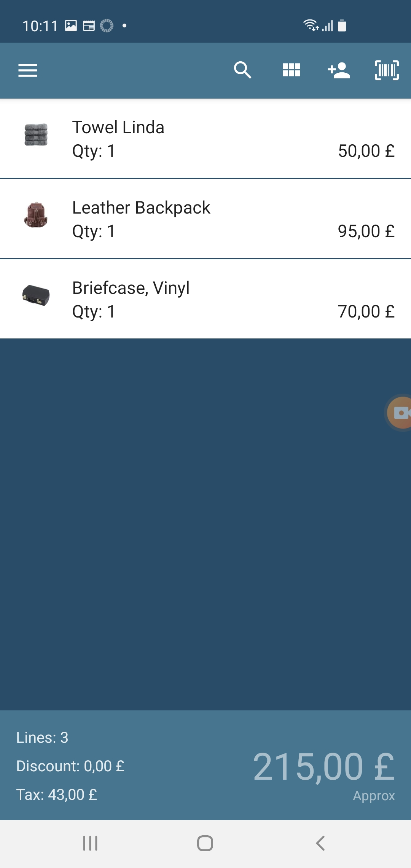
Task: Tap the floating screen recorder bubble
Action: (400, 413)
